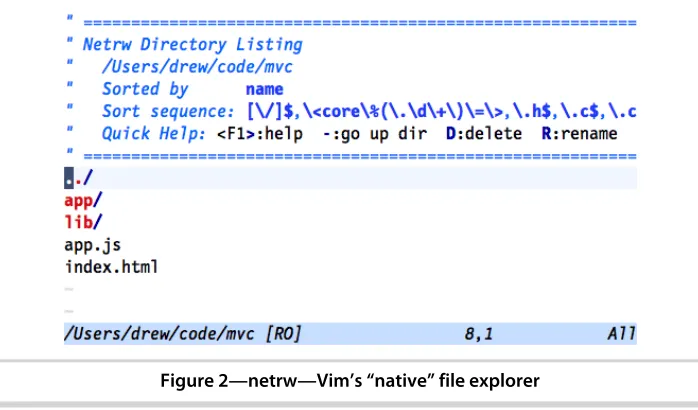Open the lib/ directory
This screenshot has width=698, height=410.
[x=83, y=222]
